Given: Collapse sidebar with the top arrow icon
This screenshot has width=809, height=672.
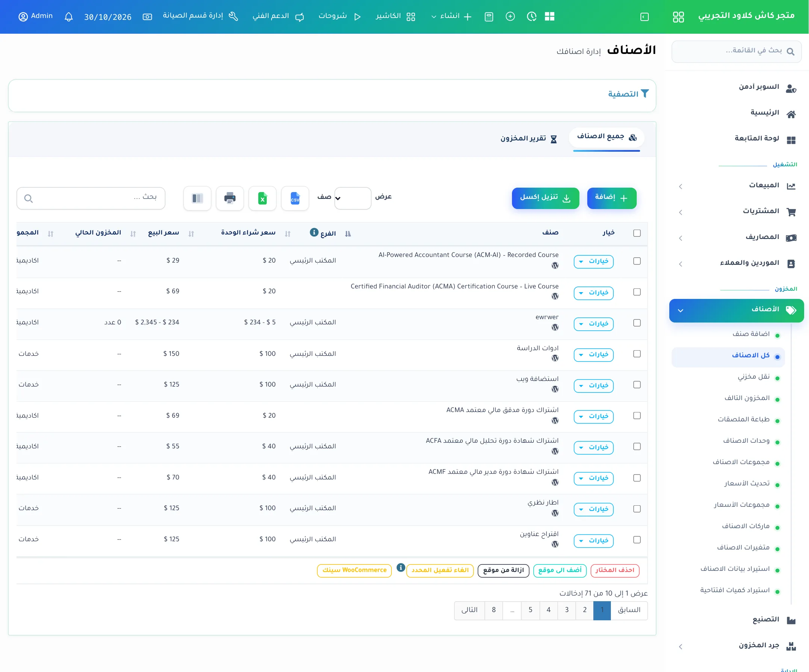Looking at the screenshot, I should 645,17.
